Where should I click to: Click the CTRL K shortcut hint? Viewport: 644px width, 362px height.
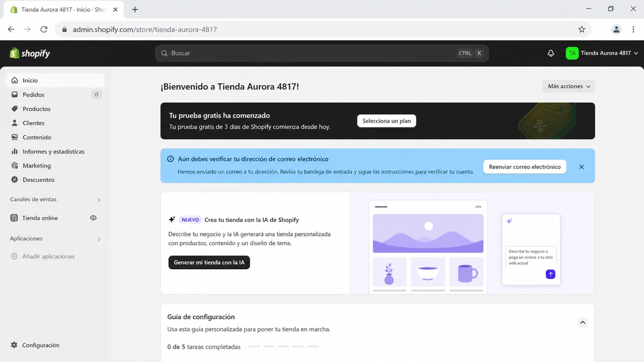[471, 53]
